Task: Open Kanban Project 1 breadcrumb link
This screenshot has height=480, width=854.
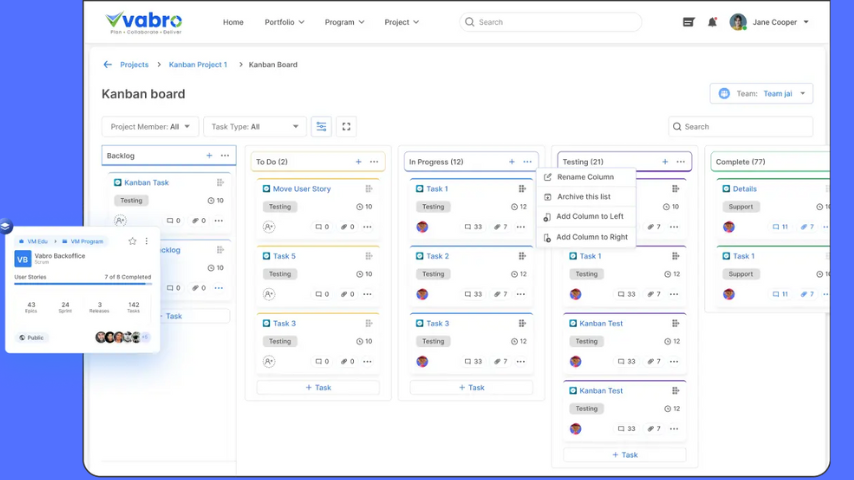Action: (198, 64)
